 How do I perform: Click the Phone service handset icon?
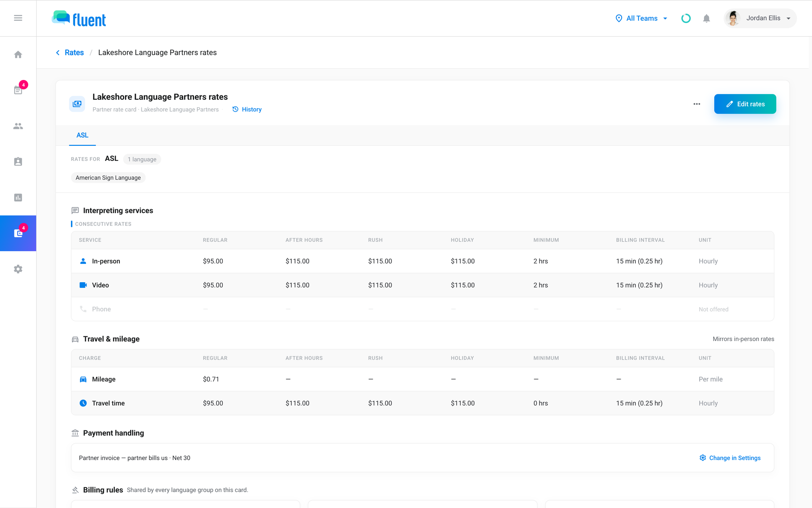point(83,309)
